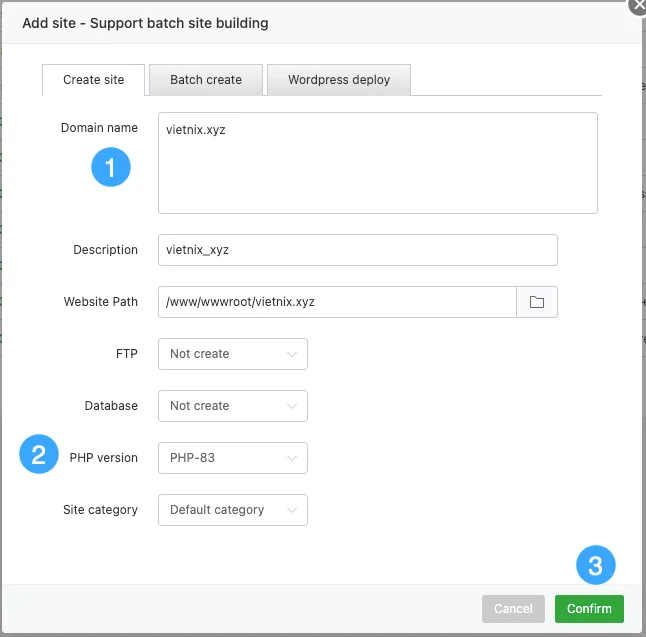The height and width of the screenshot is (637, 646).
Task: Cancel the site creation
Action: click(513, 609)
